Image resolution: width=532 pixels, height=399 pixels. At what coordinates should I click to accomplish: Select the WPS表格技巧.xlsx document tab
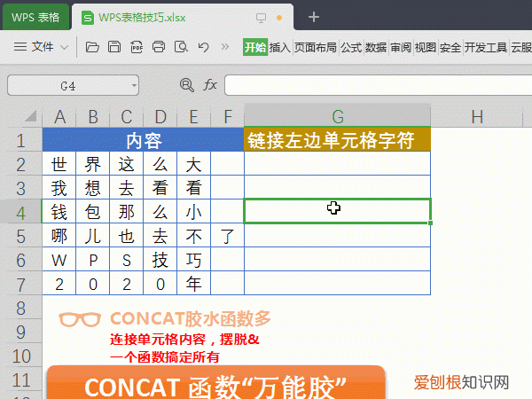tap(183, 18)
